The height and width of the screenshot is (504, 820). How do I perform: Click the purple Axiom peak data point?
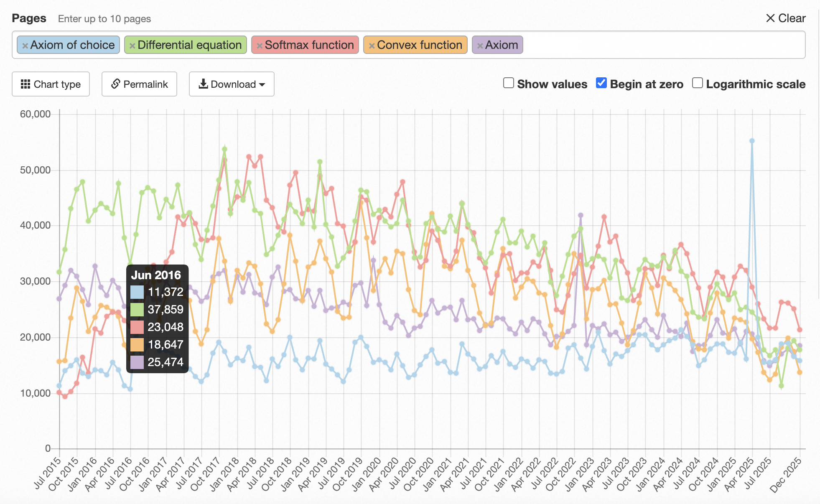point(581,215)
